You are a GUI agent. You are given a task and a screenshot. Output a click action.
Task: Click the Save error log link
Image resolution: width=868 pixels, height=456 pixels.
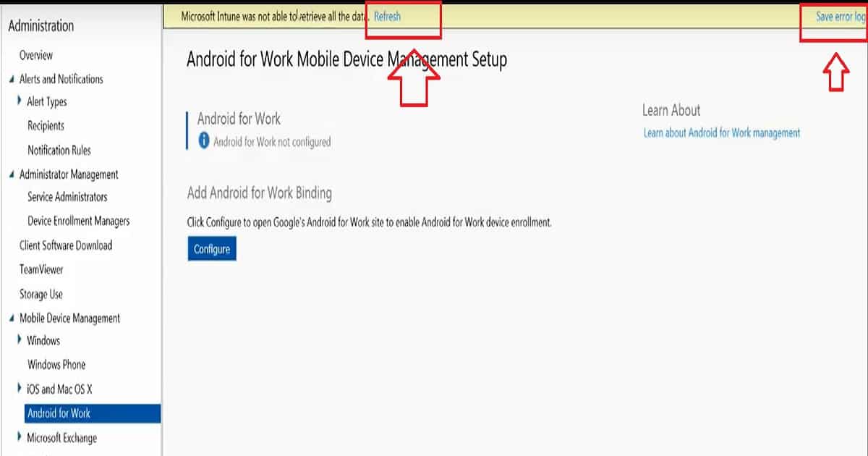pyautogui.click(x=840, y=17)
